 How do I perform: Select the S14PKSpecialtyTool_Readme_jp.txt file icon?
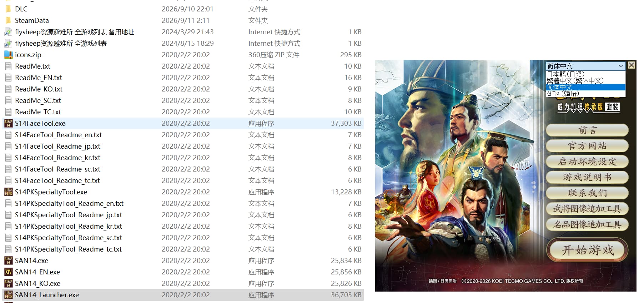click(x=8, y=215)
